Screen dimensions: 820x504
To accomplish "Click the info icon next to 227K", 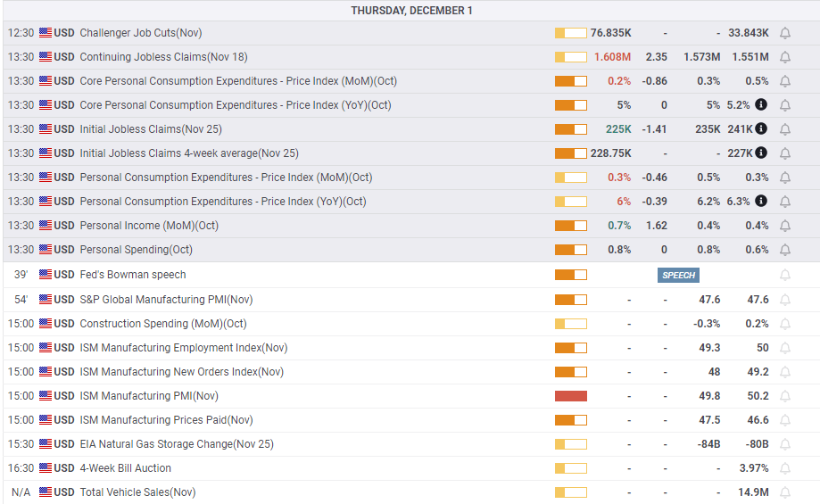I will coord(761,153).
